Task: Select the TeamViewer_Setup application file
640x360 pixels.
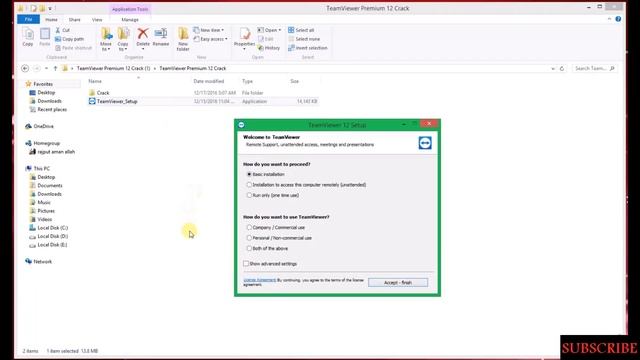Action: coord(203,101)
